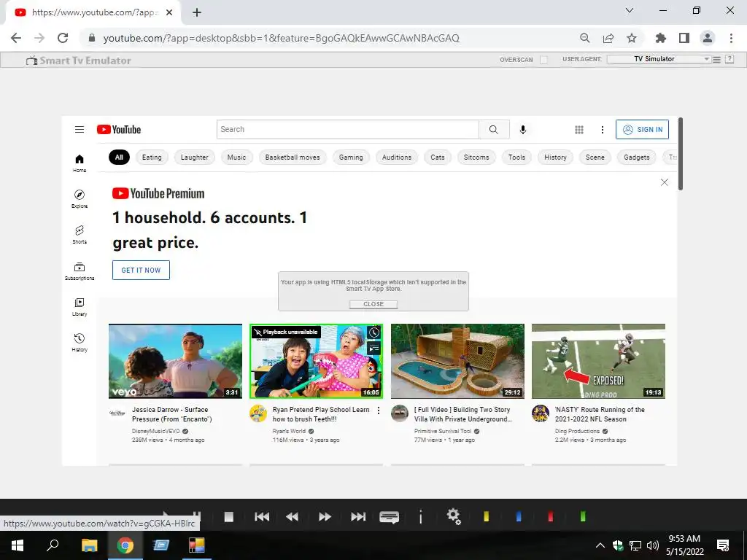Image resolution: width=747 pixels, height=560 pixels.
Task: Open Subscriptions in sidebar
Action: pos(80,271)
